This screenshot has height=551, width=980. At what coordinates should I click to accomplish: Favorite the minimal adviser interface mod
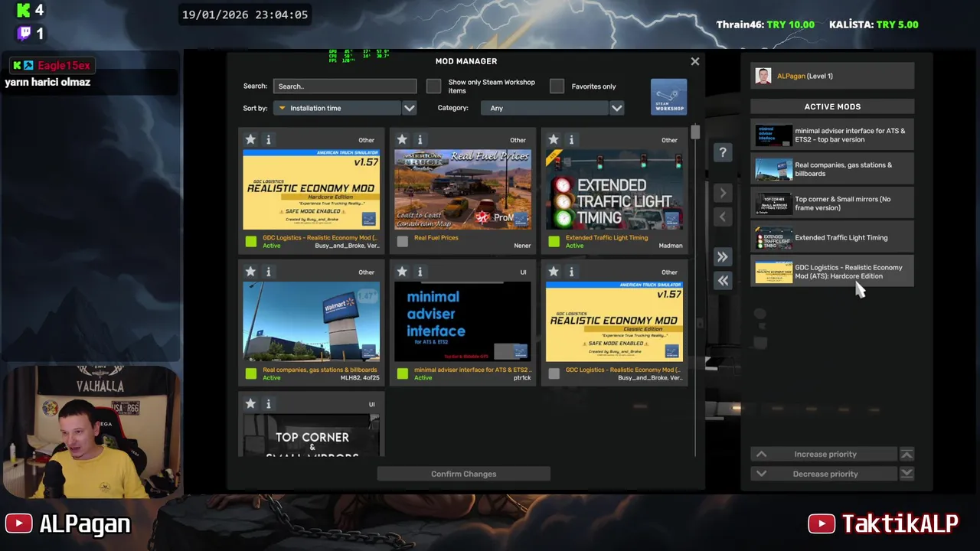tap(402, 272)
